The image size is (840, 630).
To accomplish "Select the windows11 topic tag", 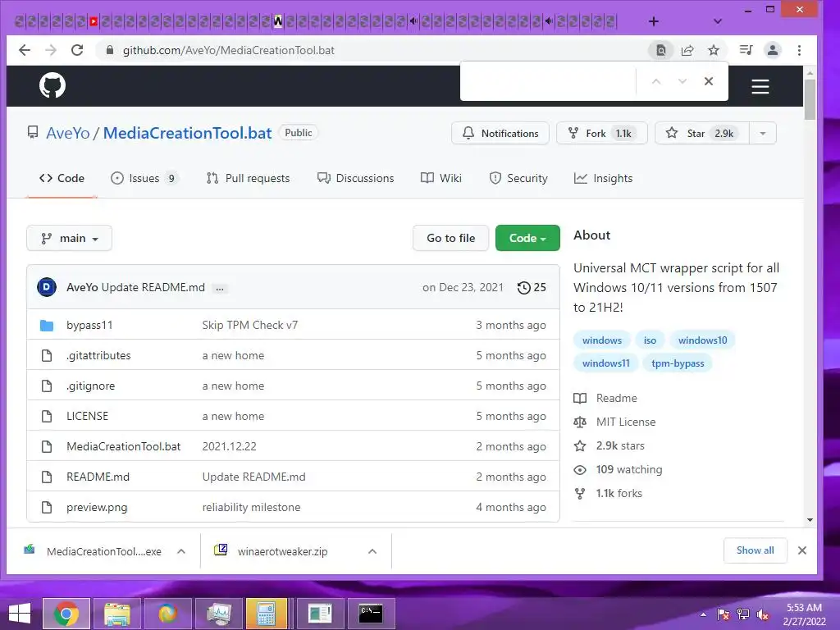I will pos(606,363).
